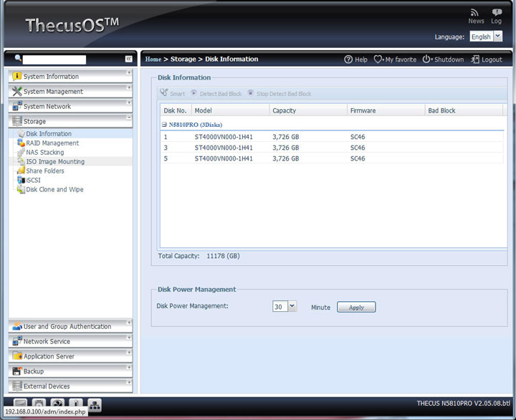Click the Apply button
Image resolution: width=516 pixels, height=420 pixels.
[356, 307]
